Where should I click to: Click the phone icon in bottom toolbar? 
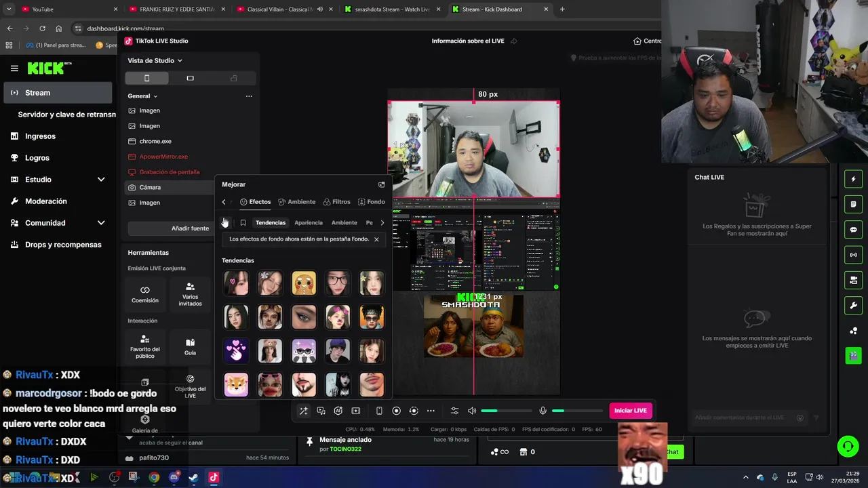[379, 411]
